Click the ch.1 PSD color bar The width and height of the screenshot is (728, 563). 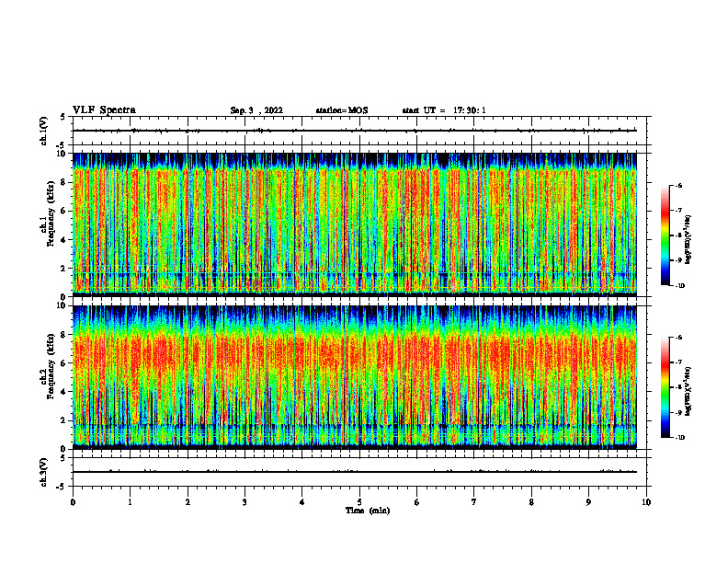[665, 236]
